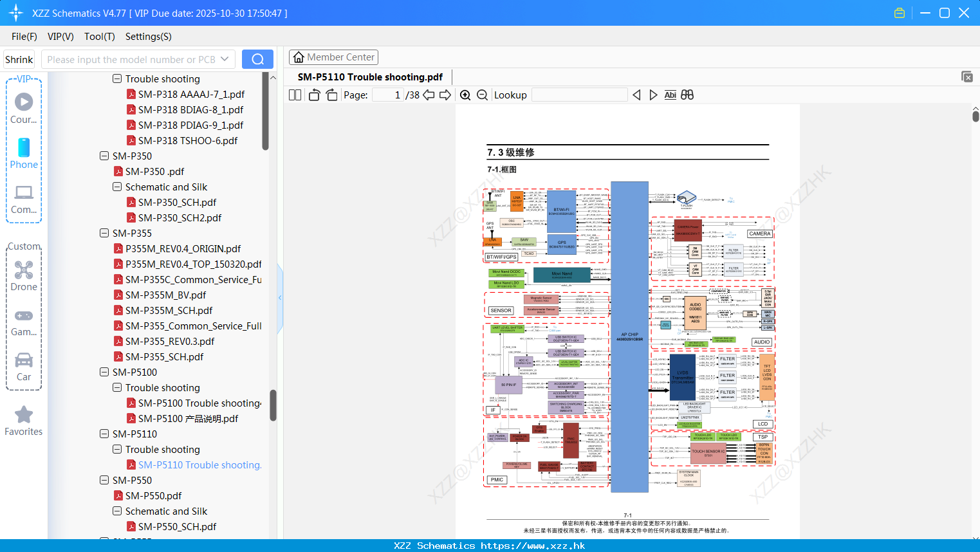Open SM-P550_SCH.pdf
This screenshot has width=980, height=552.
point(177,526)
